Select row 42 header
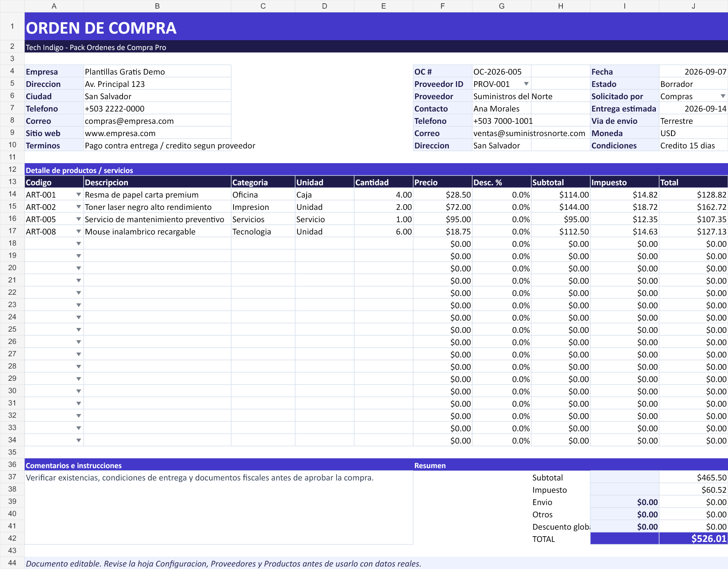The height and width of the screenshot is (569, 728). click(12, 538)
